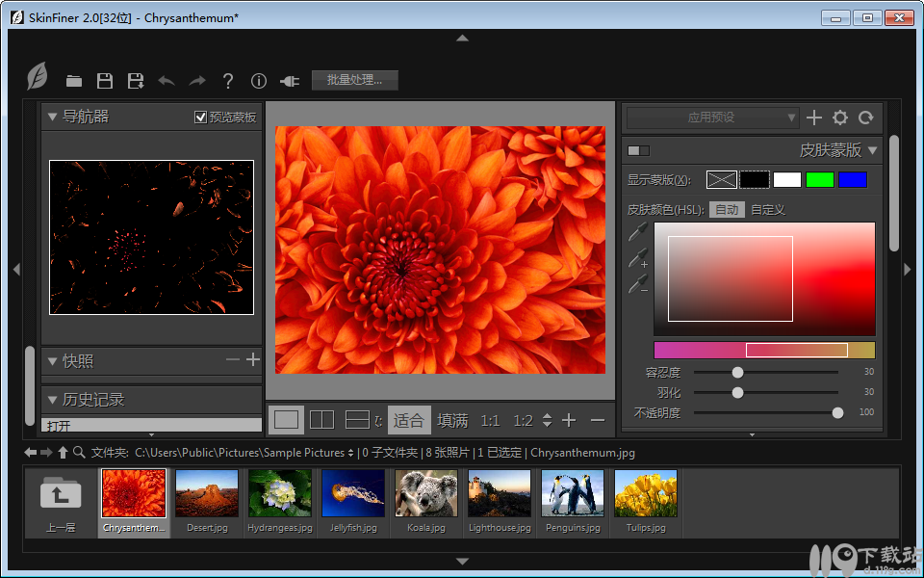Click the 羽化 feather slider handle
924x578 pixels.
click(x=738, y=392)
